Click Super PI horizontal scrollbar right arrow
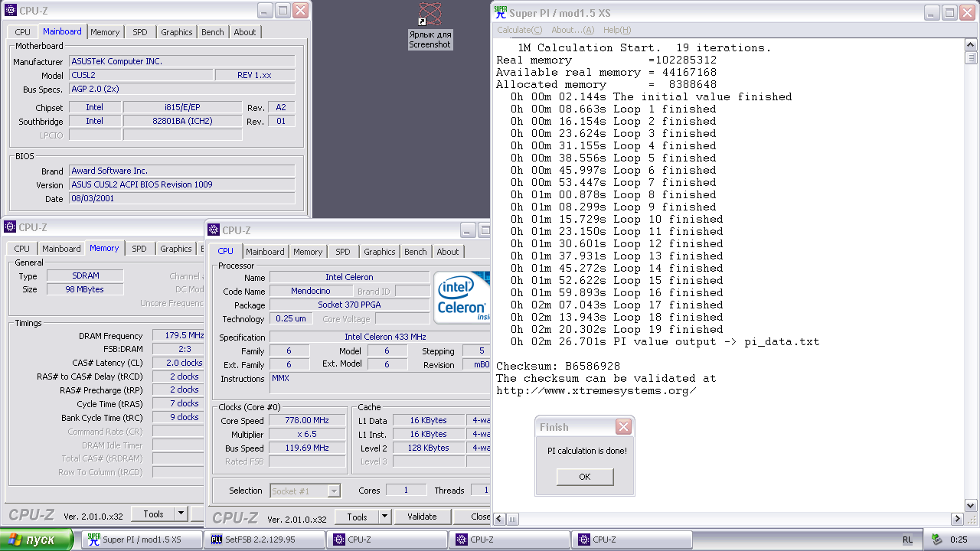Image resolution: width=980 pixels, height=551 pixels. point(958,519)
